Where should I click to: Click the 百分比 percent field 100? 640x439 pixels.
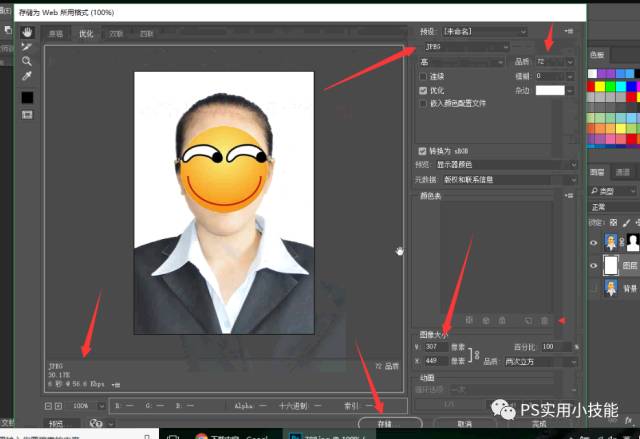tap(556, 347)
